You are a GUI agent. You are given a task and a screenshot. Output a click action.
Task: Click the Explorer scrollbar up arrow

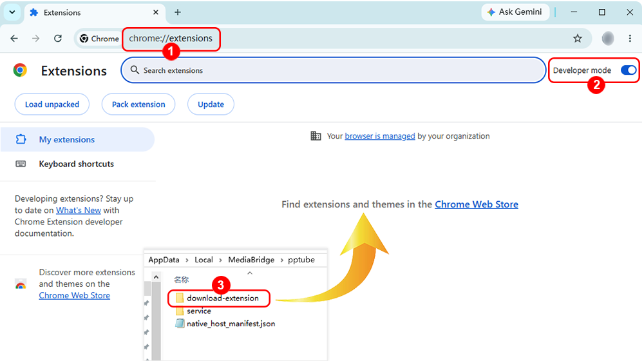pyautogui.click(x=156, y=277)
